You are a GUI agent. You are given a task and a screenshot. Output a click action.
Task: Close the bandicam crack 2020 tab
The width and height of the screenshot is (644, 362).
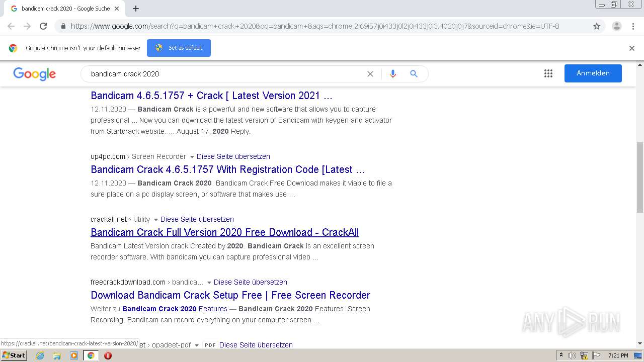click(x=117, y=9)
